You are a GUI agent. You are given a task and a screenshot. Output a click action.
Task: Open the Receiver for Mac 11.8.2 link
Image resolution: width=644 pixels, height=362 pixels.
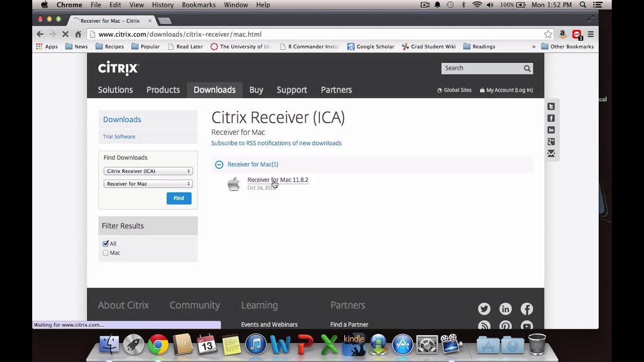(278, 180)
